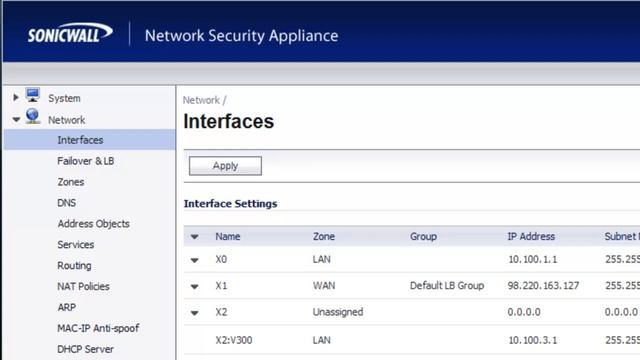Toggle the header row collapse arrow

(x=195, y=237)
